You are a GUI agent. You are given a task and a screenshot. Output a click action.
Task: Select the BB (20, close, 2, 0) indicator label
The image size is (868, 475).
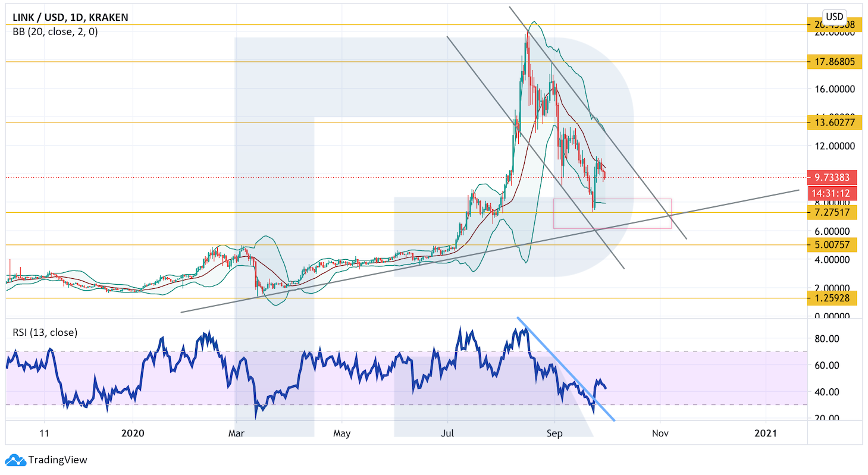55,32
